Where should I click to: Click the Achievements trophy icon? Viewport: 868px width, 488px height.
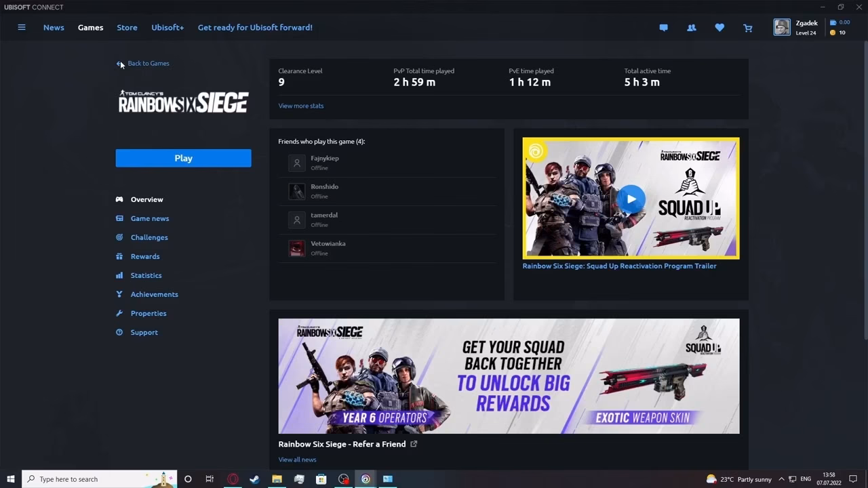click(x=119, y=294)
